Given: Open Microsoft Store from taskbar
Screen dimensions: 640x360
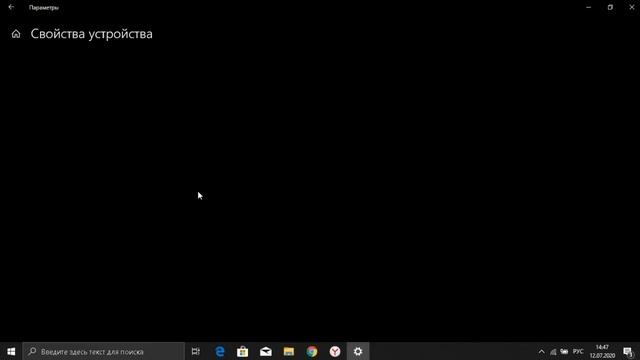Looking at the screenshot, I should pos(242,351).
